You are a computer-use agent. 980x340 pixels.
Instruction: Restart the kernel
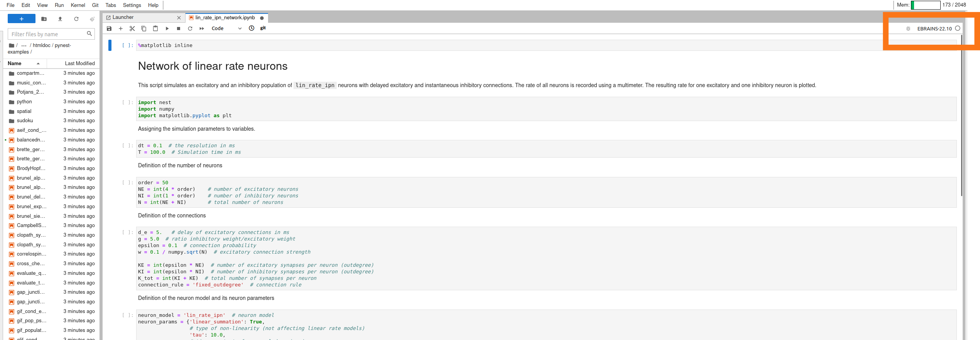[190, 29]
